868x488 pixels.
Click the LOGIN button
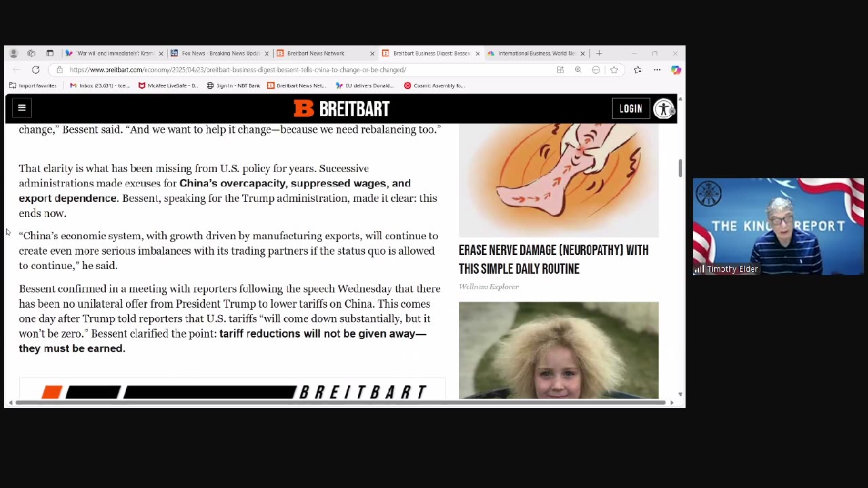(631, 108)
